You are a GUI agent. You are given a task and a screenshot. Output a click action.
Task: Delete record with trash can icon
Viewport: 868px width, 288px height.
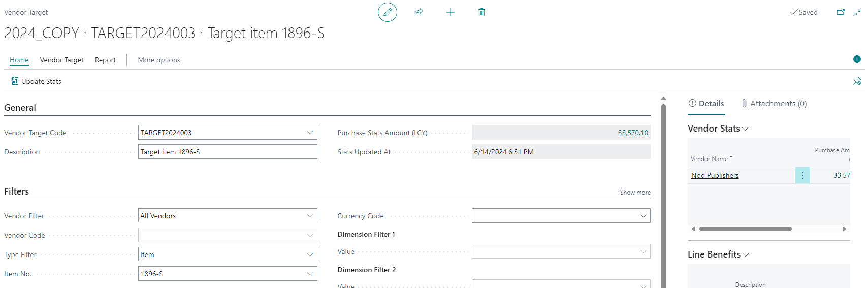[x=481, y=12]
